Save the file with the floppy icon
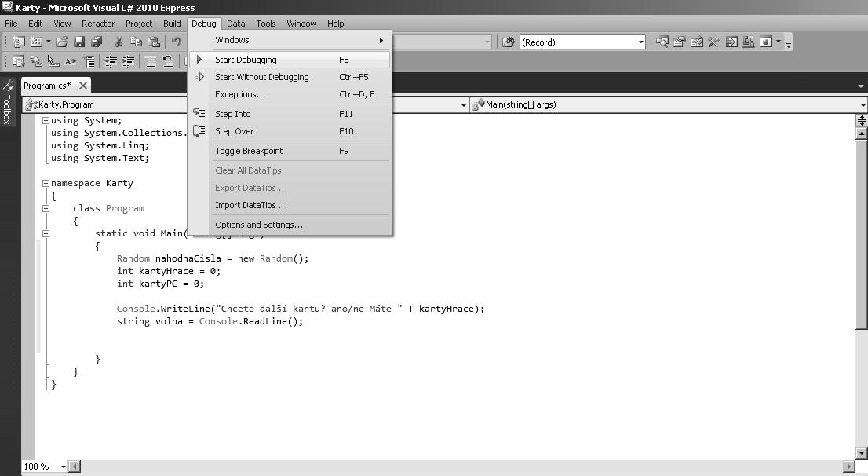868x476 pixels. [x=79, y=42]
